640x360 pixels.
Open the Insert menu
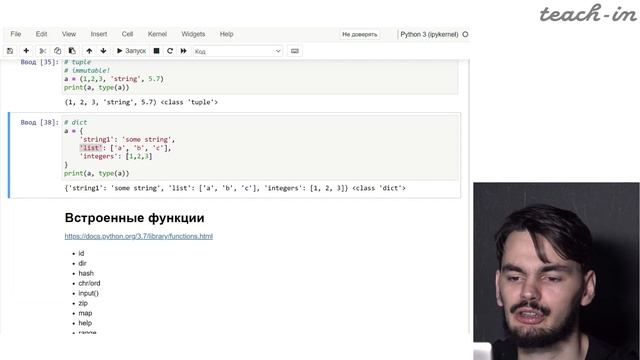pyautogui.click(x=99, y=34)
